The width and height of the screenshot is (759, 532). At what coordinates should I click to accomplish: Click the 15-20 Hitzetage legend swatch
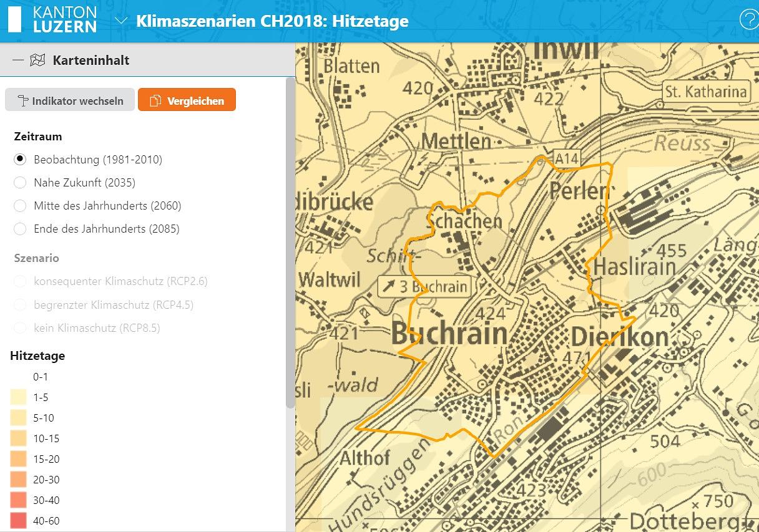click(18, 459)
